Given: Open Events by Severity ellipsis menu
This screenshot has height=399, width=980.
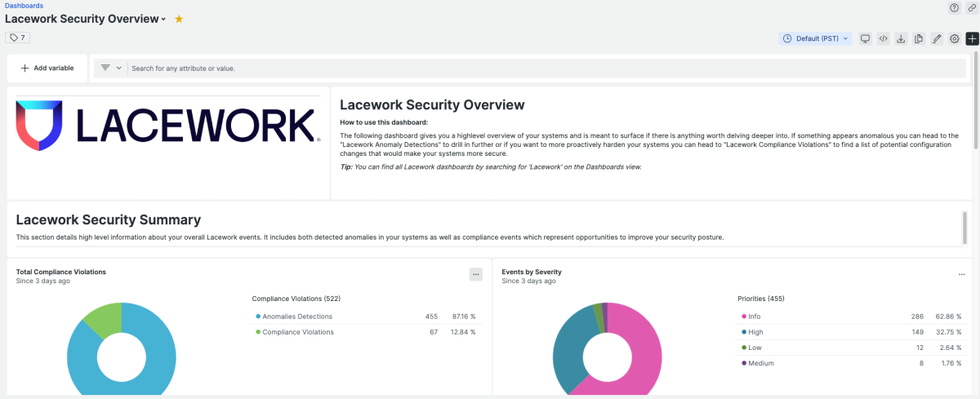Looking at the screenshot, I should 961,275.
